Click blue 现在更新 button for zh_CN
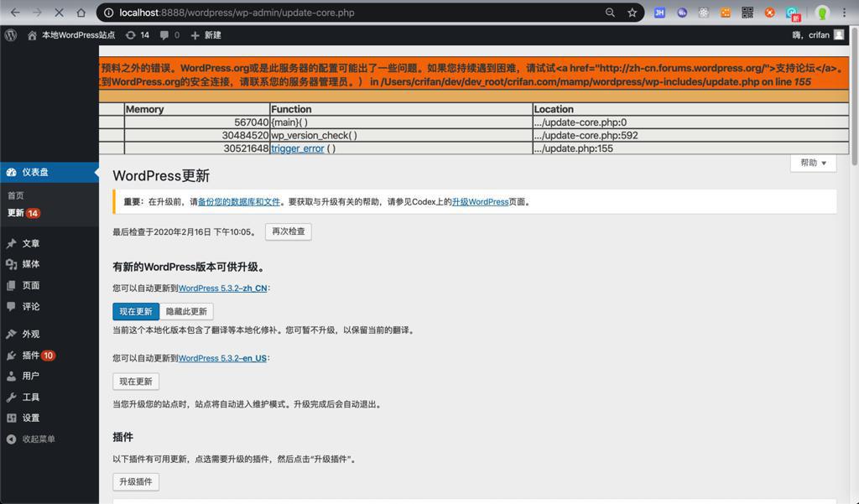Screen dimensions: 859x504 click(136, 311)
